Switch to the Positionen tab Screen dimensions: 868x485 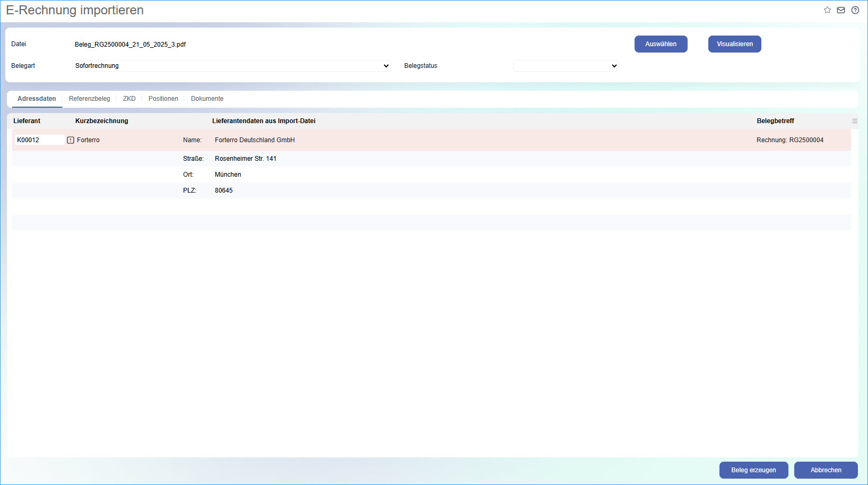point(163,99)
